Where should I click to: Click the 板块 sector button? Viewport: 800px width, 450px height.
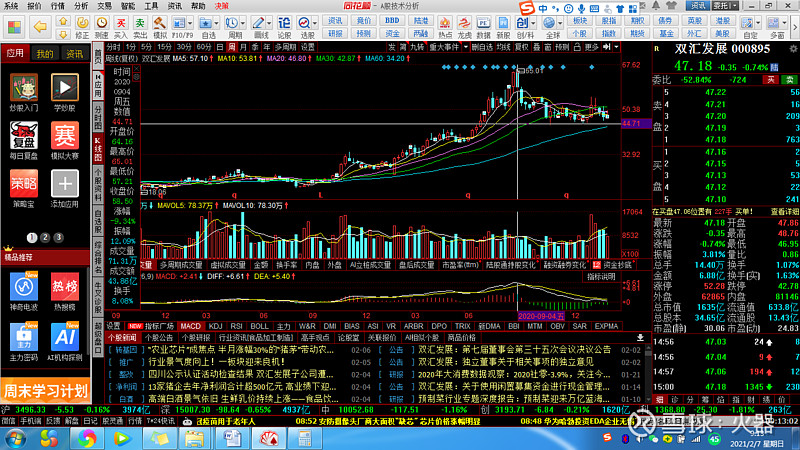tap(580, 21)
